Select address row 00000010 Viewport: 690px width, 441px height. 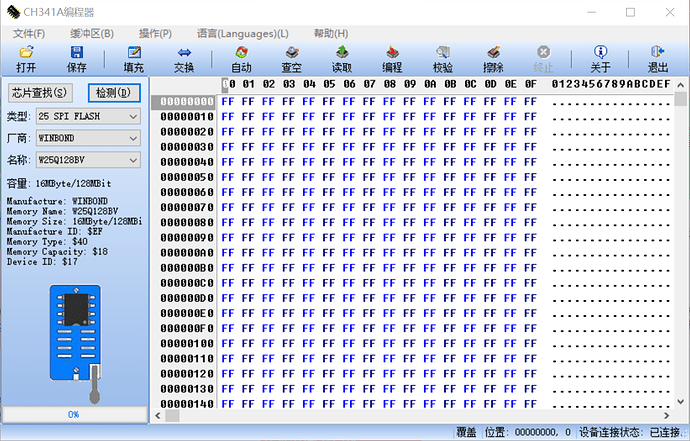click(187, 117)
